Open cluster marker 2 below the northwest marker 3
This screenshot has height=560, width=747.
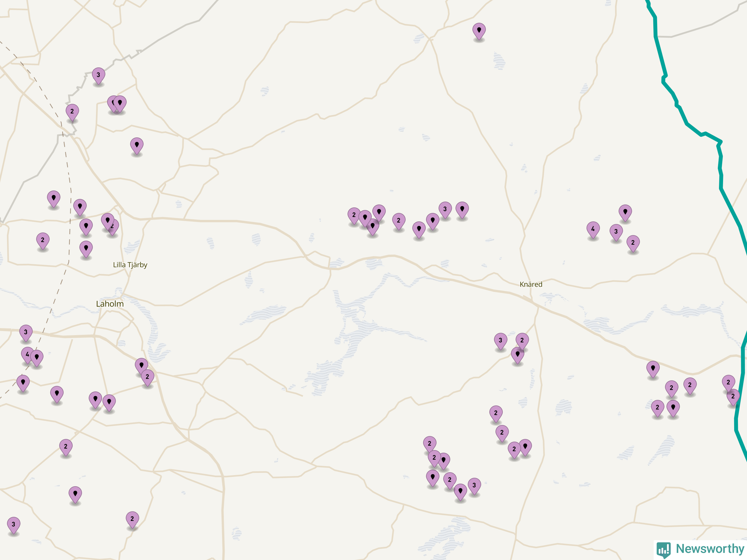tap(72, 112)
